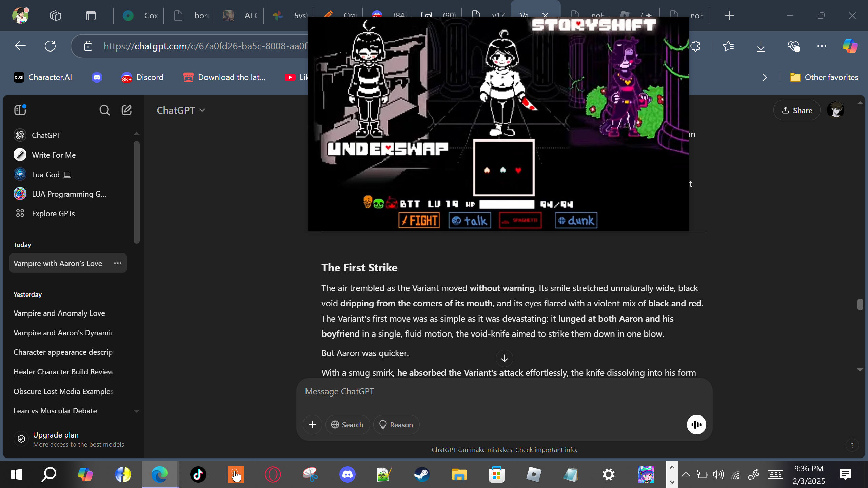868x488 pixels.
Task: Open the Lua God GPT
Action: point(68,175)
